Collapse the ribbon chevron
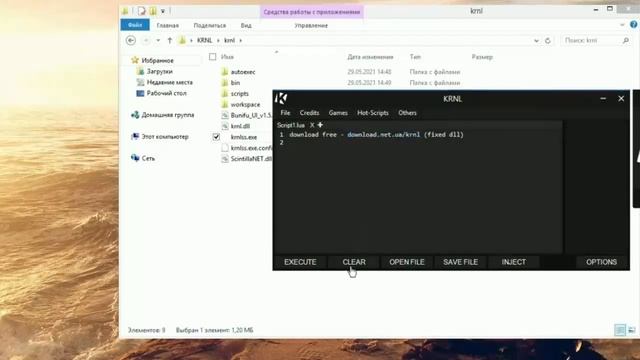Viewport: 640px width, 360px height. click(x=622, y=25)
